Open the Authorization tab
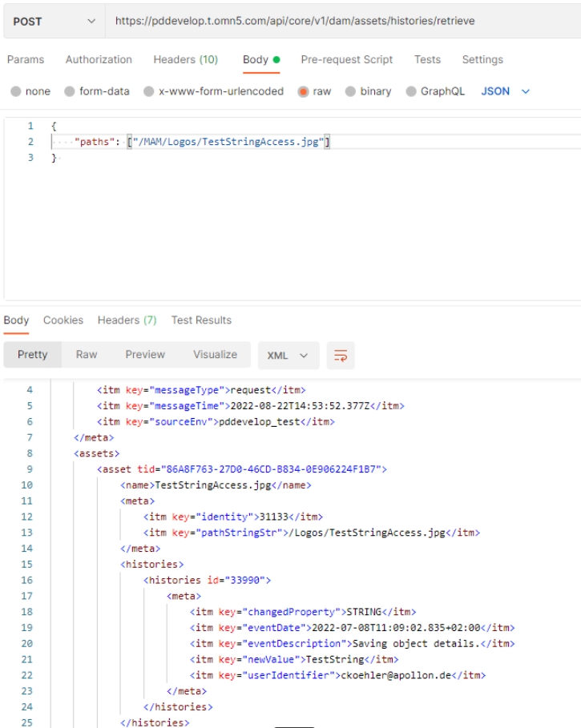581x728 pixels. [99, 59]
